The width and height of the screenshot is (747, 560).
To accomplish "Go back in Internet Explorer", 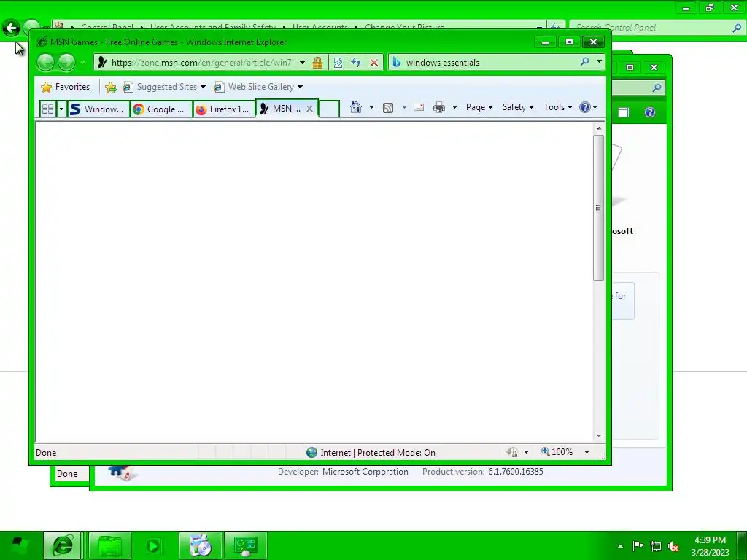I will pyautogui.click(x=46, y=63).
